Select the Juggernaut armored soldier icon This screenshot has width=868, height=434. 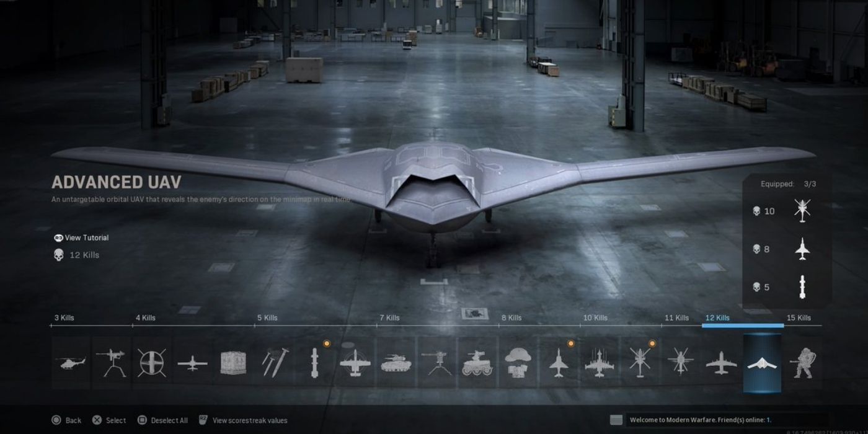tap(802, 363)
